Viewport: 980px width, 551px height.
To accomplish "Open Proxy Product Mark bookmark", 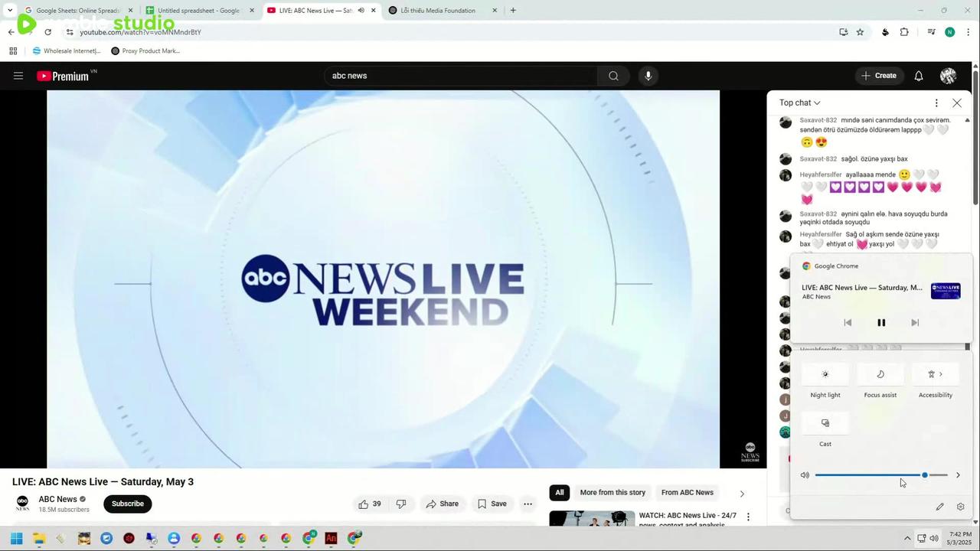I will 145,51.
